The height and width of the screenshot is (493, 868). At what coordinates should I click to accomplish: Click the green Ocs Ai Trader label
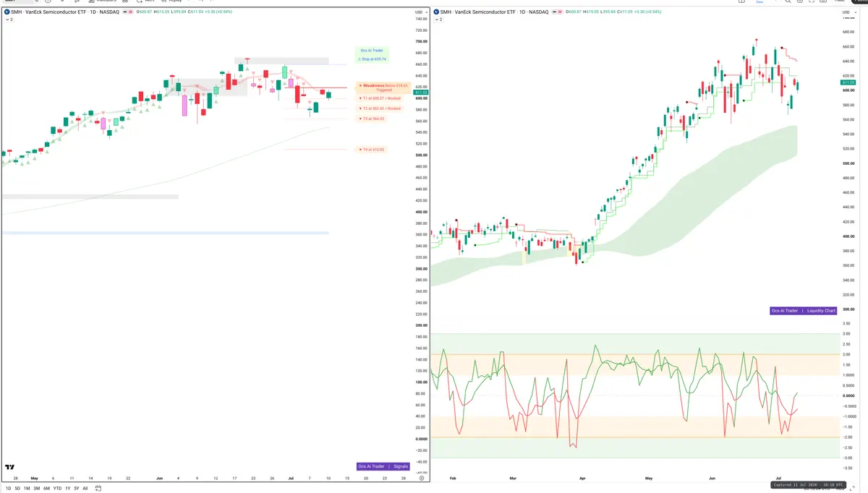pyautogui.click(x=372, y=51)
